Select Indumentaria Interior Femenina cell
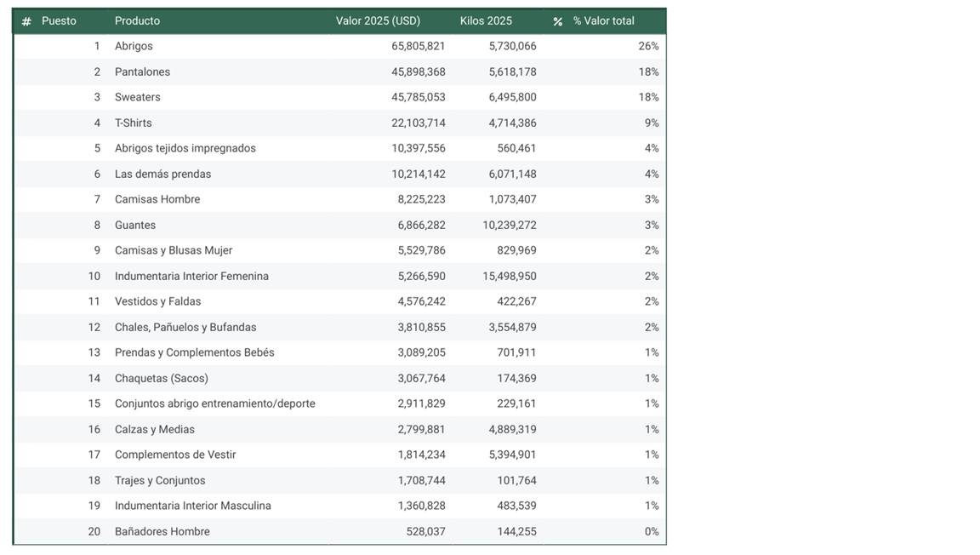This screenshot has width=980, height=555. click(192, 276)
